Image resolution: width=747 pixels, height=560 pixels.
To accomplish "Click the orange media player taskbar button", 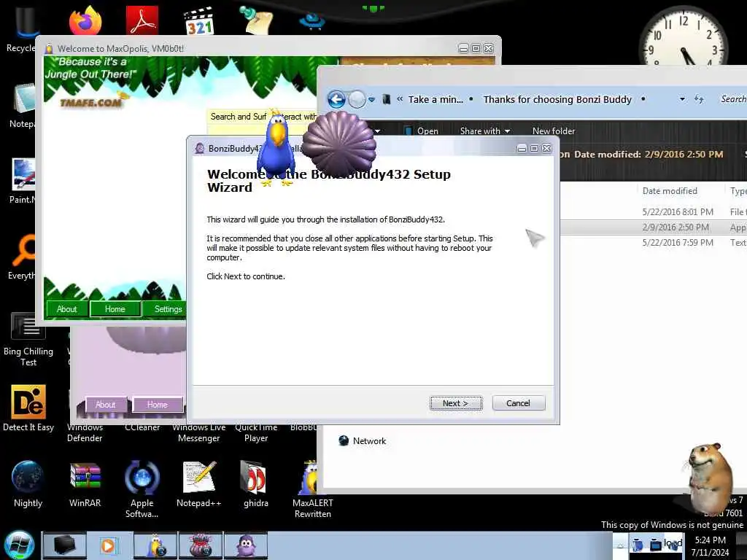I will (x=109, y=545).
